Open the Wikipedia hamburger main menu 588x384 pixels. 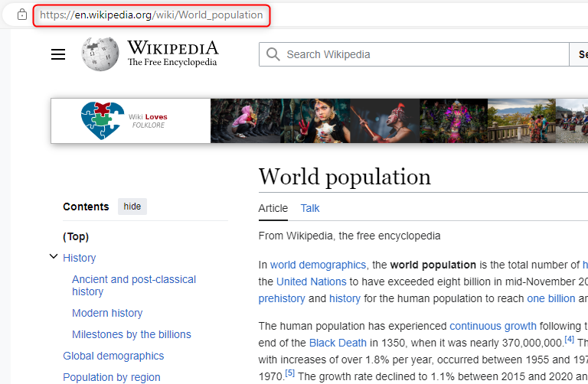pos(58,54)
